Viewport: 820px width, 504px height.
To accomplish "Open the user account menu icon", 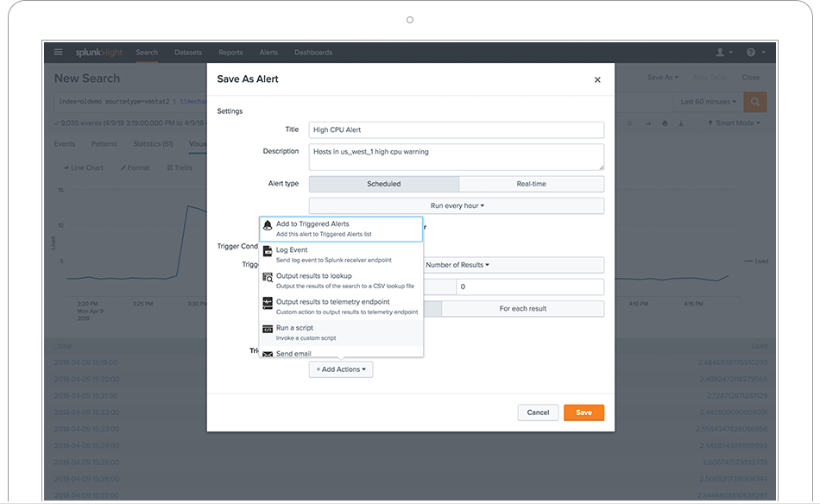I will (724, 52).
